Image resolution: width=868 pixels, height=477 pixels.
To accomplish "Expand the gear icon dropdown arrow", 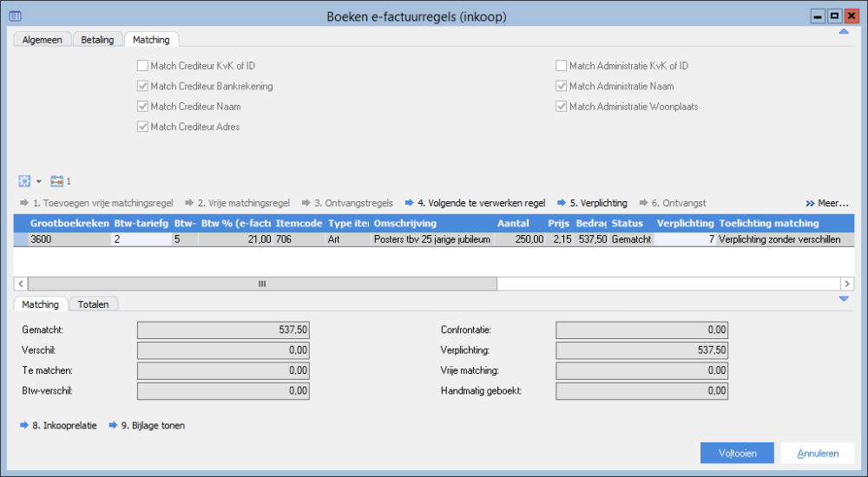I will click(39, 181).
